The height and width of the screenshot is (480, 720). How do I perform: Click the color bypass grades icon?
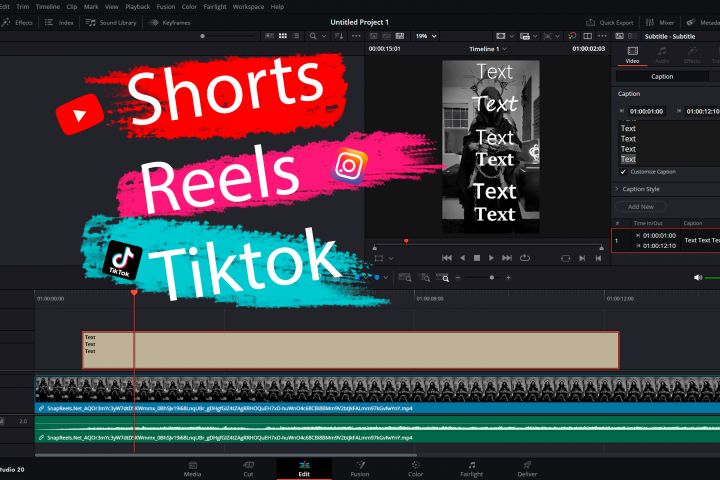click(x=572, y=36)
